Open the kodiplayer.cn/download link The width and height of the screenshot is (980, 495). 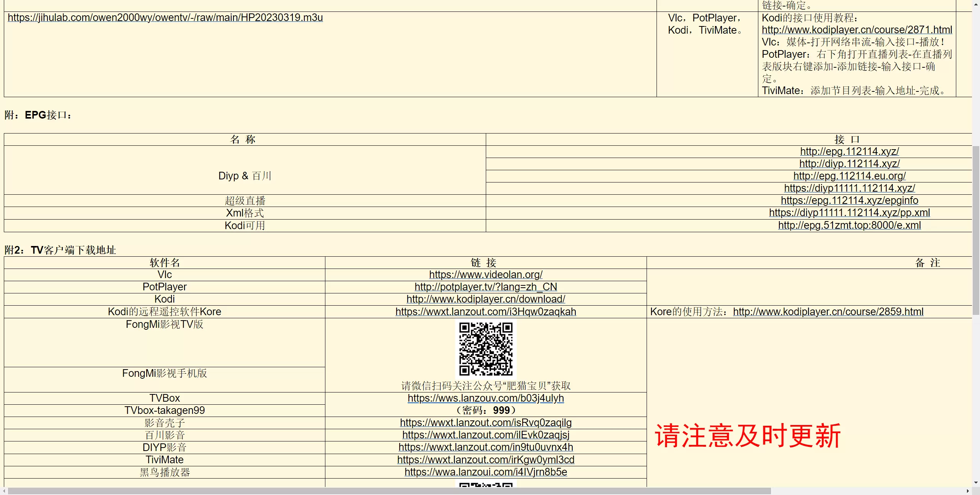click(485, 299)
